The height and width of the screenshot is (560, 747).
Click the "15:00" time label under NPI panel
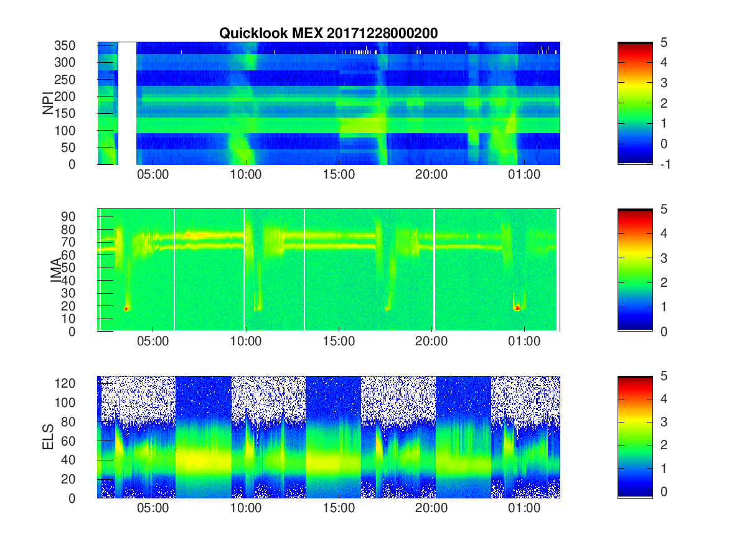point(338,175)
